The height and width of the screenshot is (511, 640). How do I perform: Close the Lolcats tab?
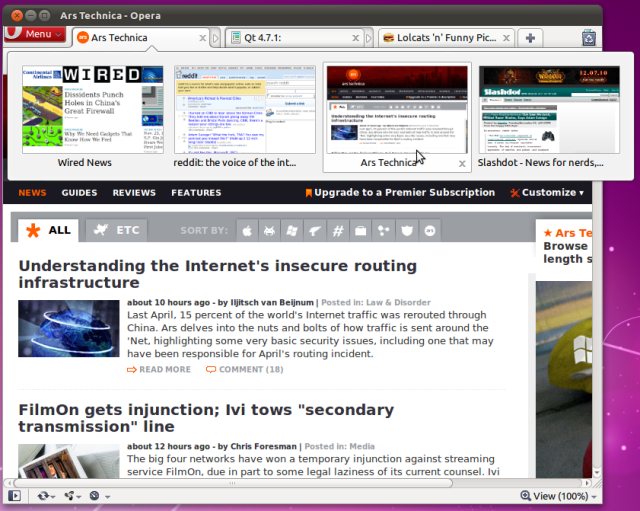point(506,38)
